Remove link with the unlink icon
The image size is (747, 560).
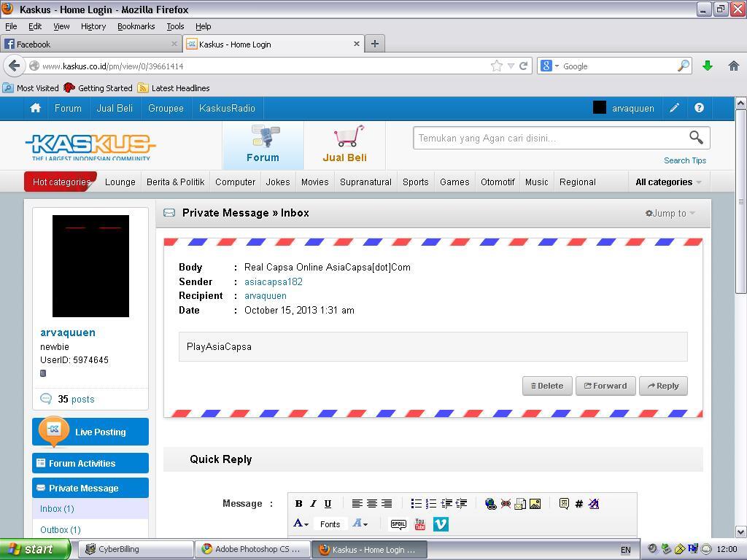[x=506, y=503]
